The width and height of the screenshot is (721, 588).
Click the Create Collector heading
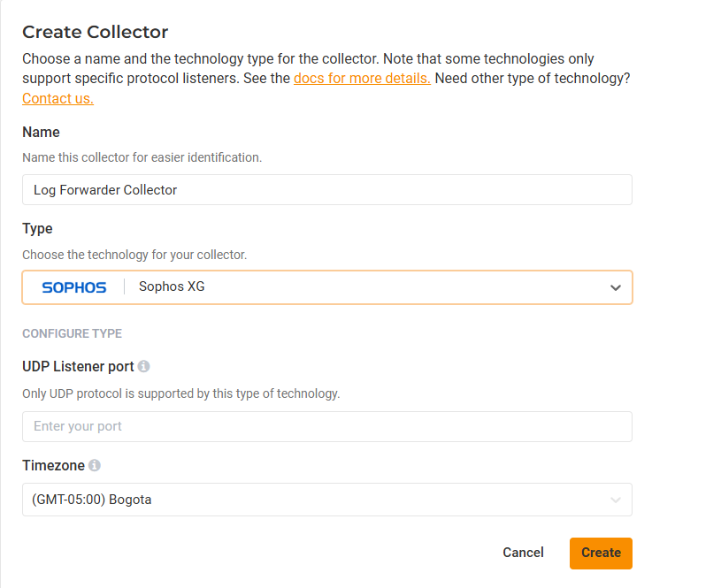click(95, 32)
